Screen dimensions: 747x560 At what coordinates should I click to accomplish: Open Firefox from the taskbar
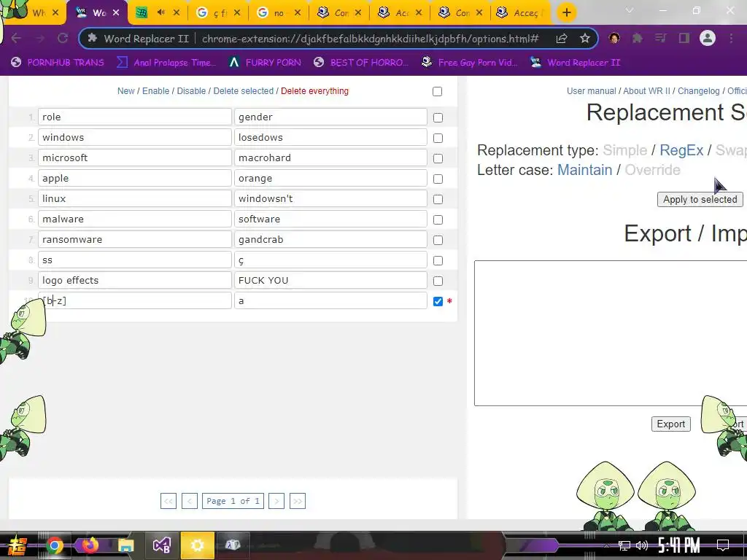click(x=90, y=545)
